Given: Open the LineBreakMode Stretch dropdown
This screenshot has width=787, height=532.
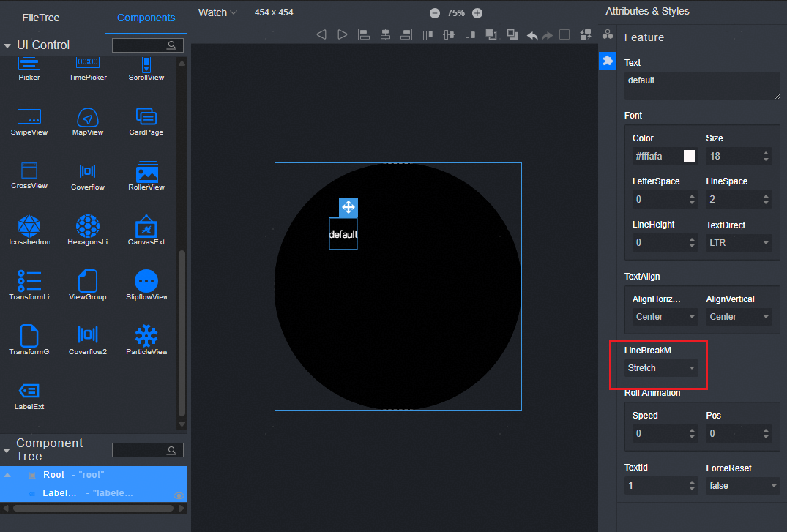Looking at the screenshot, I should [x=661, y=368].
